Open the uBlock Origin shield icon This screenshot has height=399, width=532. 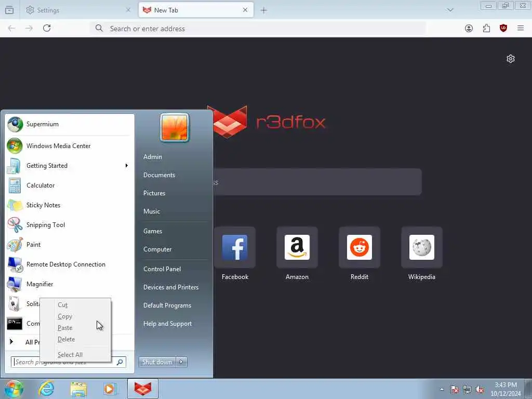503,29
